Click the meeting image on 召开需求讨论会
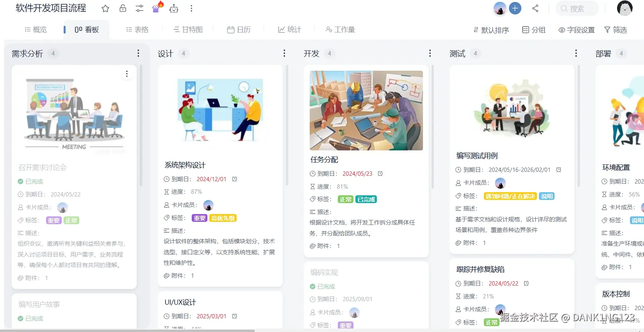Screen dimensions: 644x332 click(74, 113)
